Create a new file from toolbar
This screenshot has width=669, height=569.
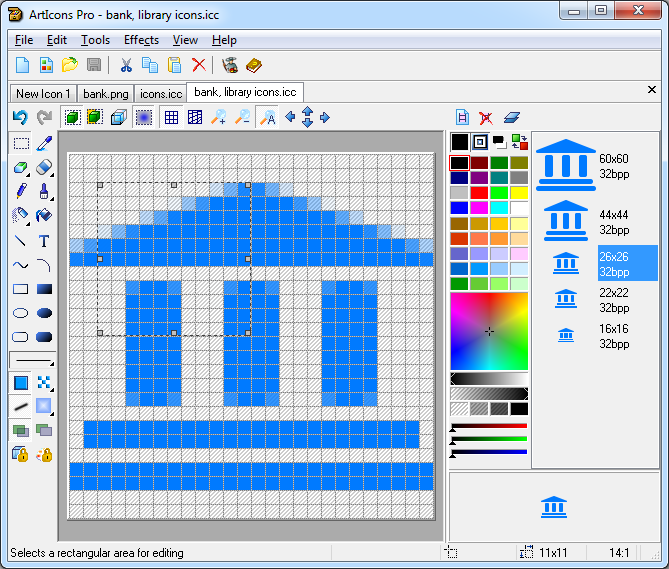(22, 65)
